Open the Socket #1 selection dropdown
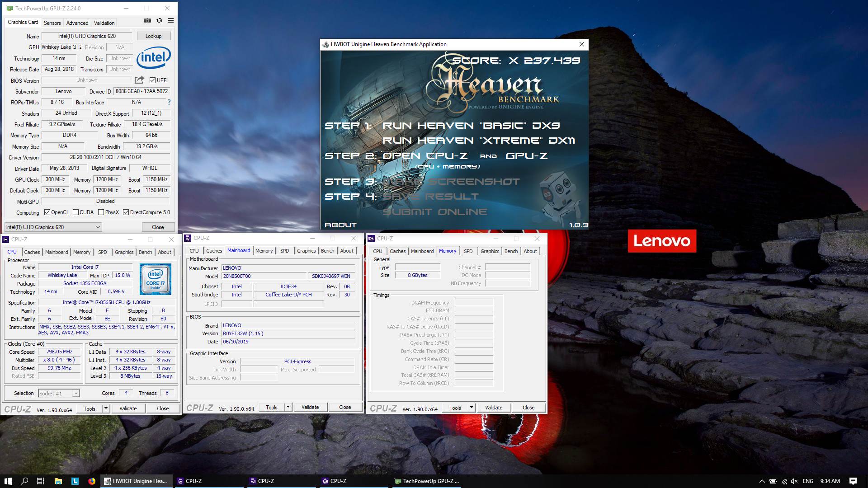Screen dimensions: 868x488 [x=59, y=394]
